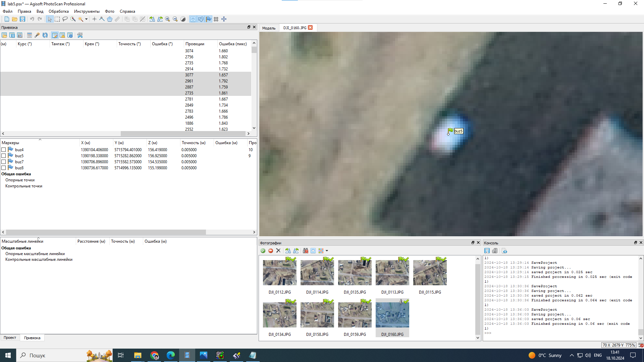Image resolution: width=644 pixels, height=362 pixels.
Task: Open magic wand tool dropdown arrow
Action: click(86, 19)
